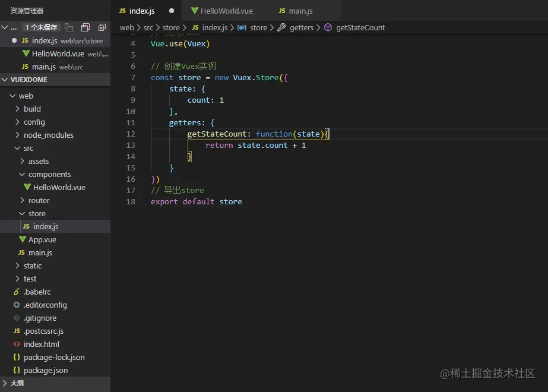Click the new untitled file icon in open editors
This screenshot has width=548, height=392.
[69, 27]
